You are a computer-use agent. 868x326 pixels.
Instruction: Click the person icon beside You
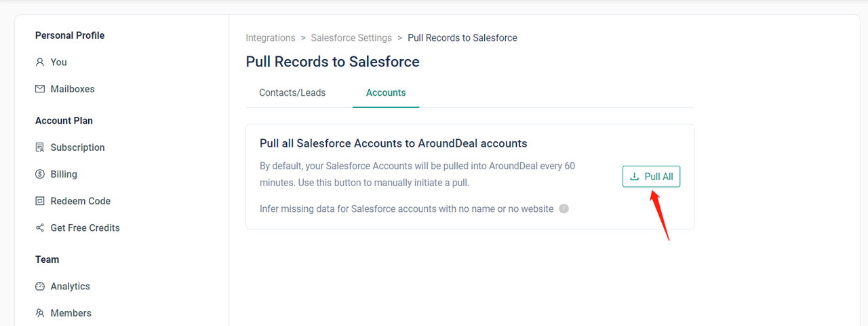[40, 62]
